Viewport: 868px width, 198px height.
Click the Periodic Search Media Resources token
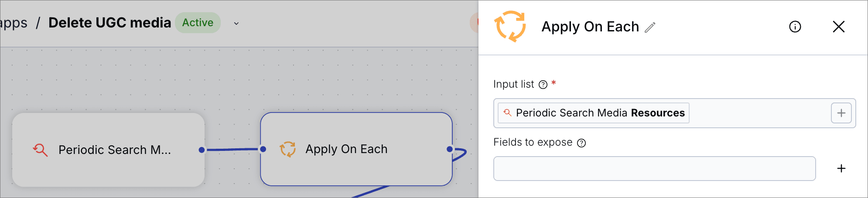594,113
